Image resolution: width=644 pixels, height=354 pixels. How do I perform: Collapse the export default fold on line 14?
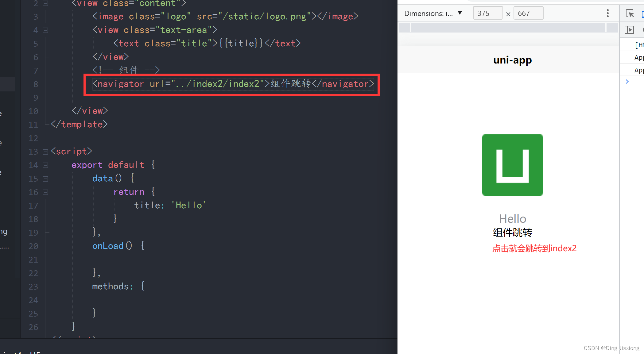point(45,165)
